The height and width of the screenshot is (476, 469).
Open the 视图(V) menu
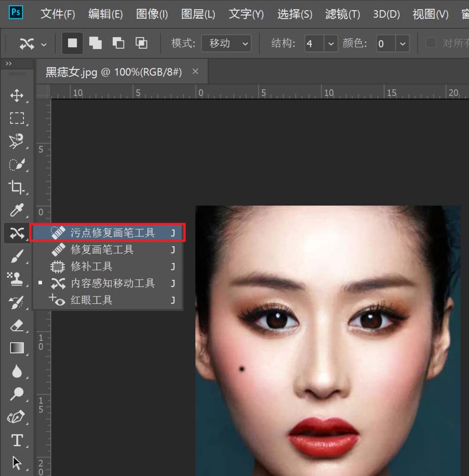[430, 14]
